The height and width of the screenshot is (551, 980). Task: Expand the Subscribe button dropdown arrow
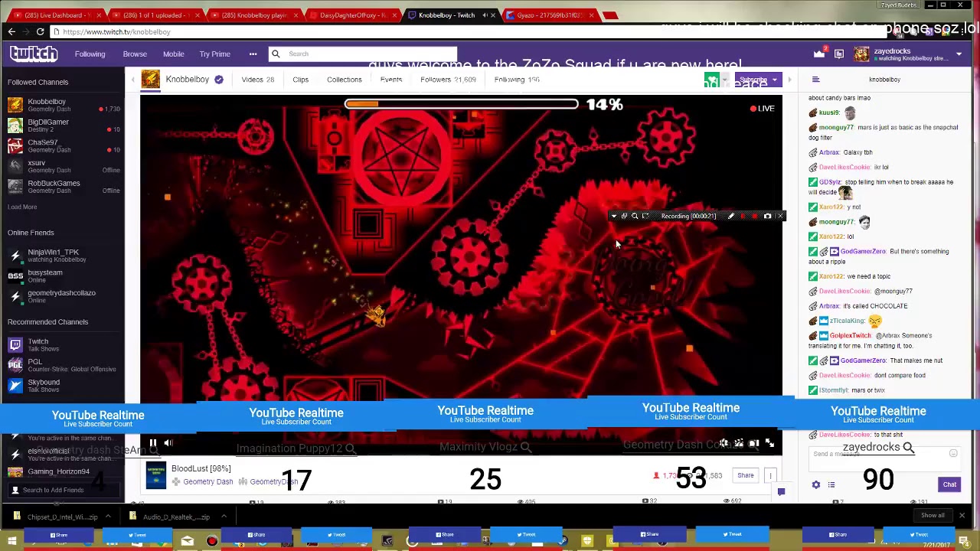coord(775,80)
